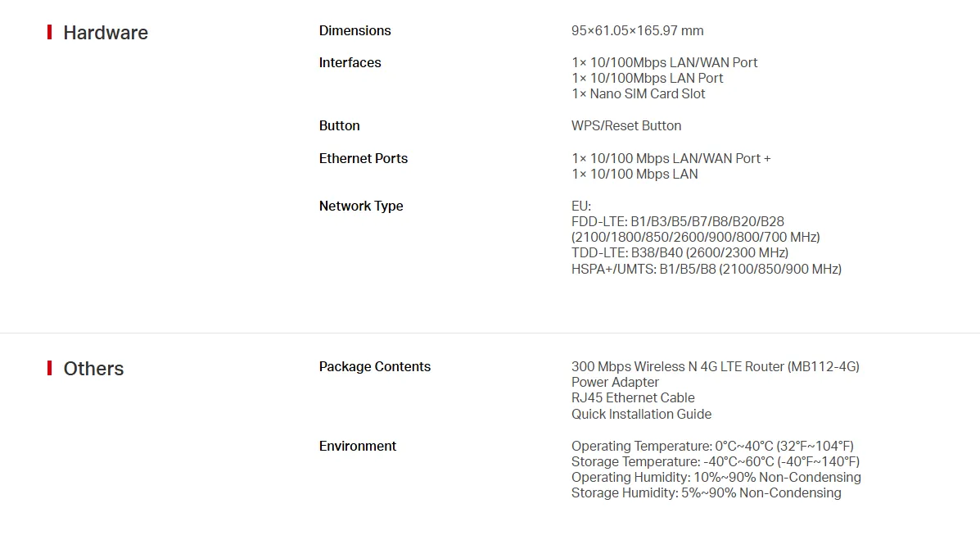Click the Quick Installation Guide text

641,415
